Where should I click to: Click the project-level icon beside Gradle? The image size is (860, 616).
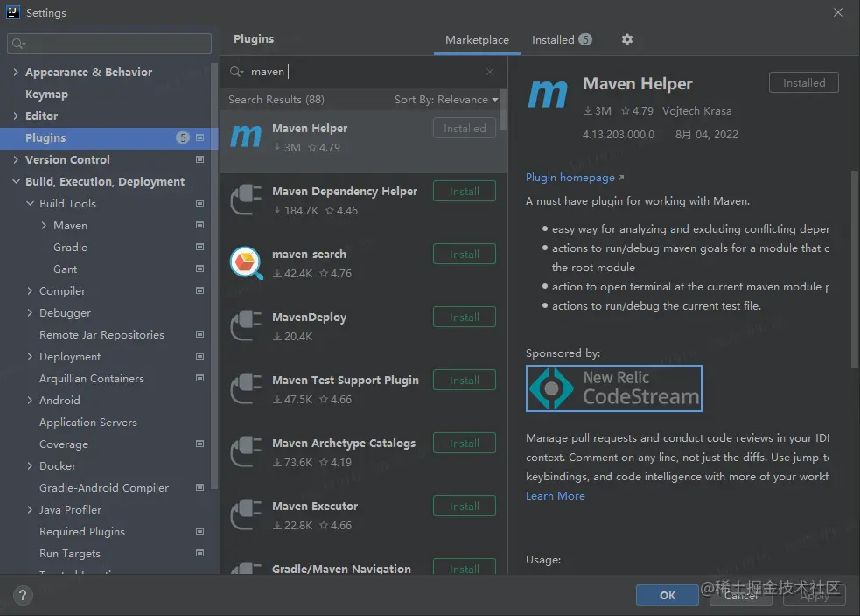[x=199, y=248]
